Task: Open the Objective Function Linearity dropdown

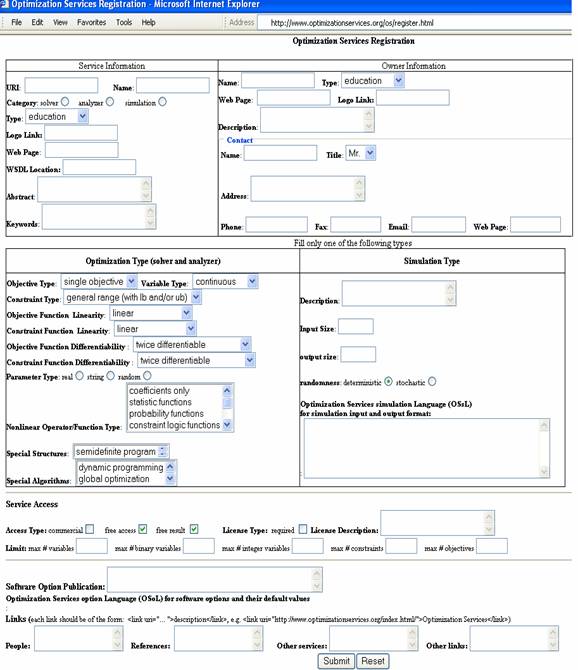Action: (x=151, y=313)
